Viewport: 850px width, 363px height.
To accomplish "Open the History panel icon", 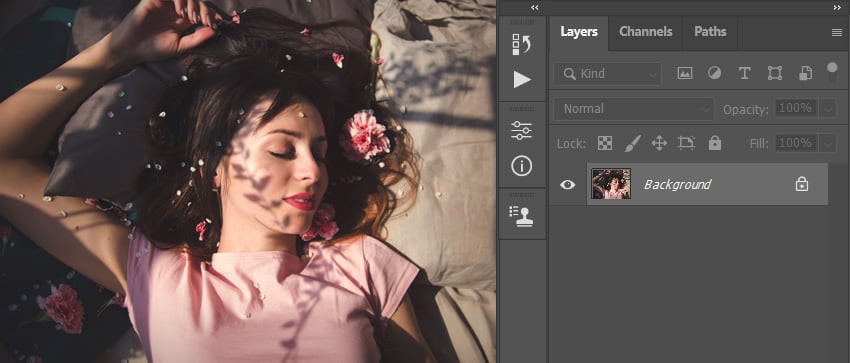I will (x=521, y=45).
